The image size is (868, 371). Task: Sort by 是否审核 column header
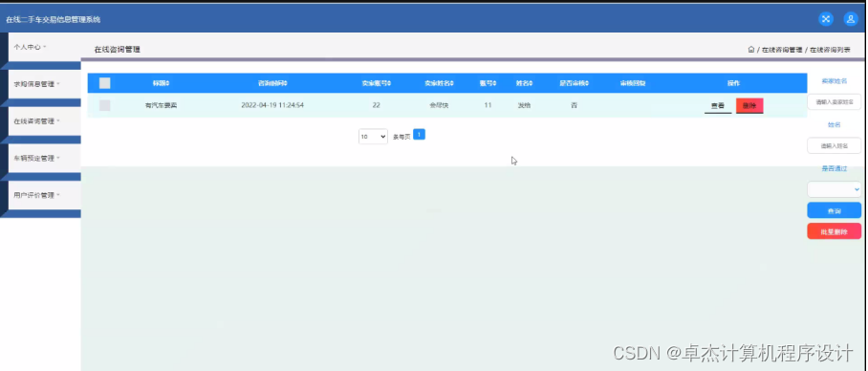coord(575,83)
